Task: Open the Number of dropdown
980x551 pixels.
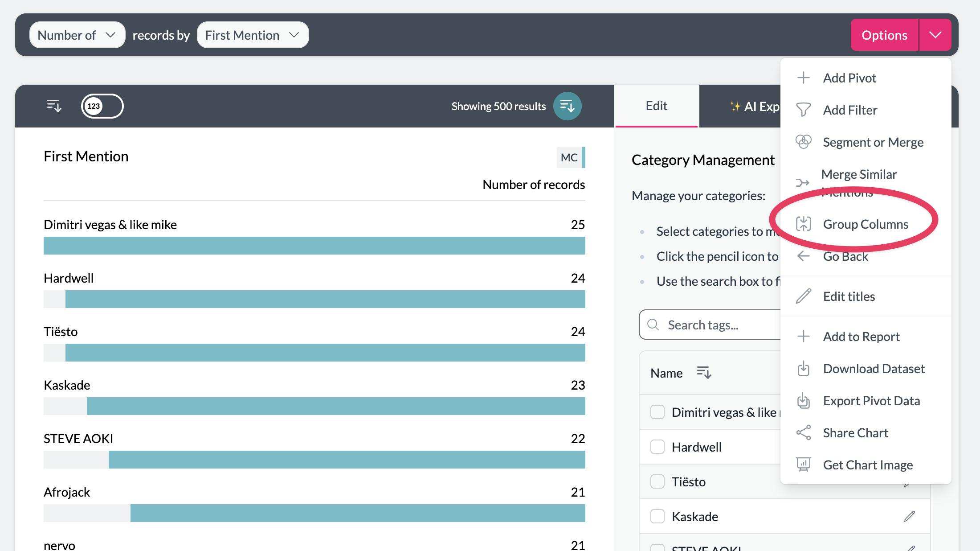Action: coord(77,35)
